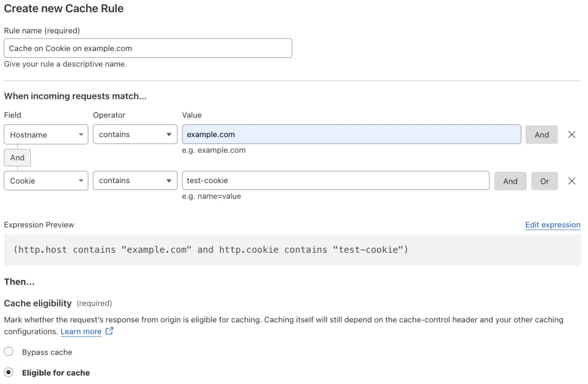Click the Cookie field dropdown arrow

(81, 180)
